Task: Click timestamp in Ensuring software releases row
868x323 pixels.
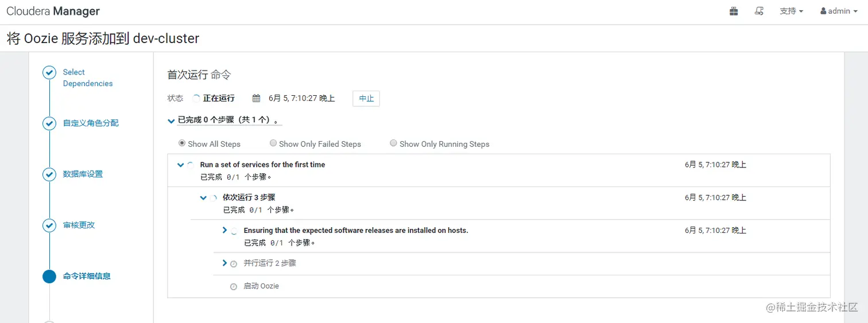Action: pyautogui.click(x=715, y=231)
